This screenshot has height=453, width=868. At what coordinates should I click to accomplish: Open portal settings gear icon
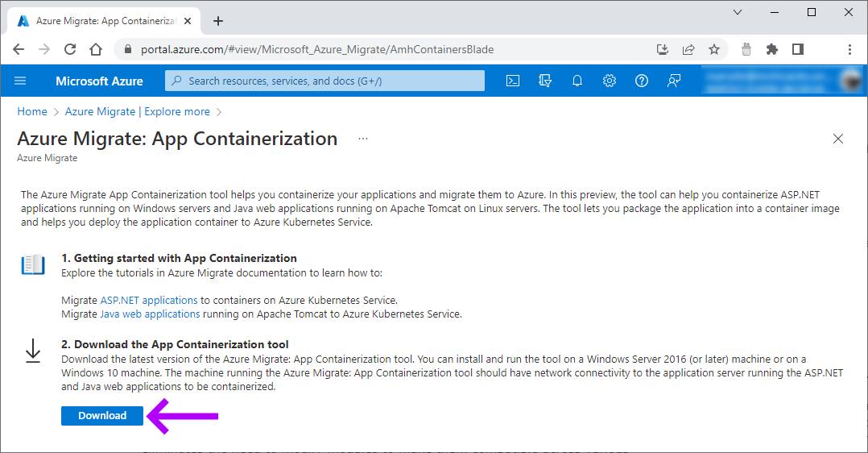609,81
